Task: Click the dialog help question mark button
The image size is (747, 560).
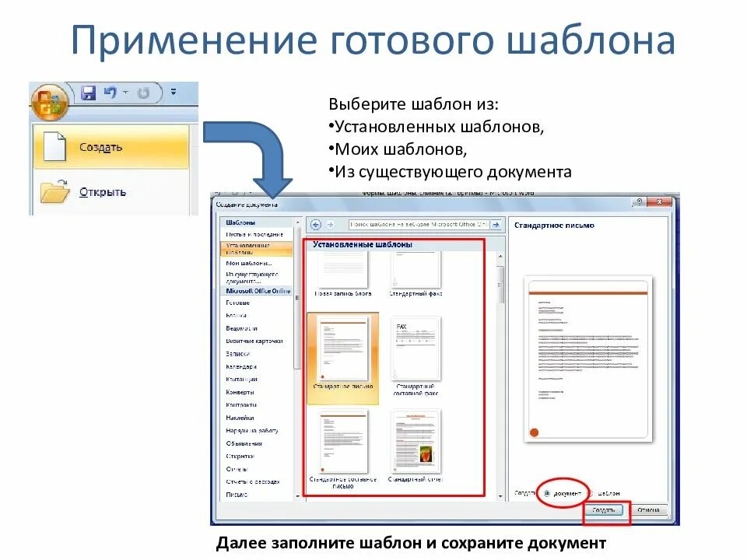Action: pyautogui.click(x=639, y=202)
